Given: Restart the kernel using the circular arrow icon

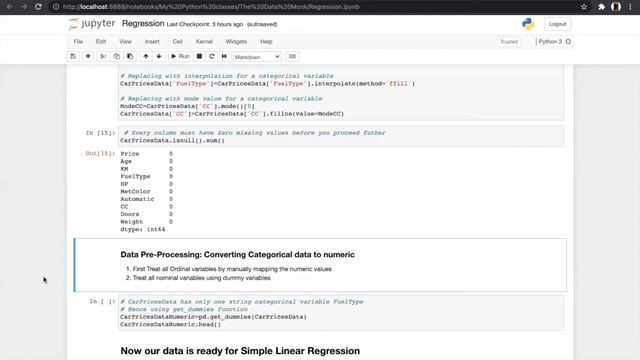Looking at the screenshot, I should pyautogui.click(x=212, y=56).
